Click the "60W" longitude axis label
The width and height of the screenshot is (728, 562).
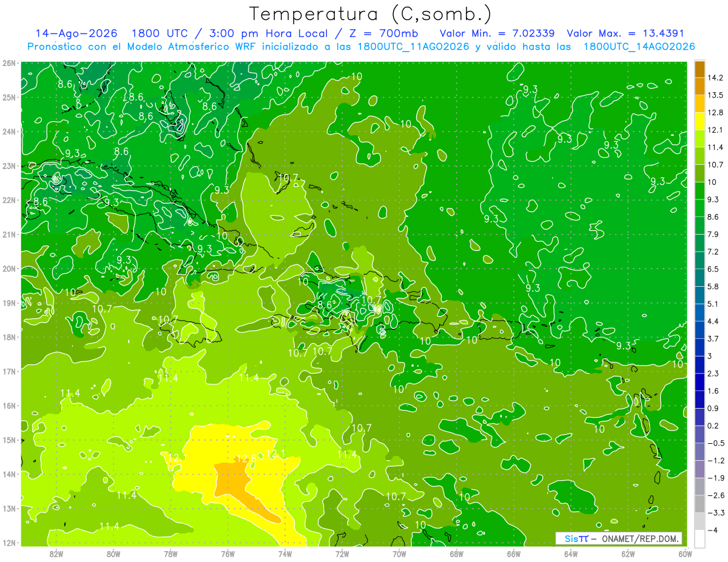pyautogui.click(x=686, y=554)
